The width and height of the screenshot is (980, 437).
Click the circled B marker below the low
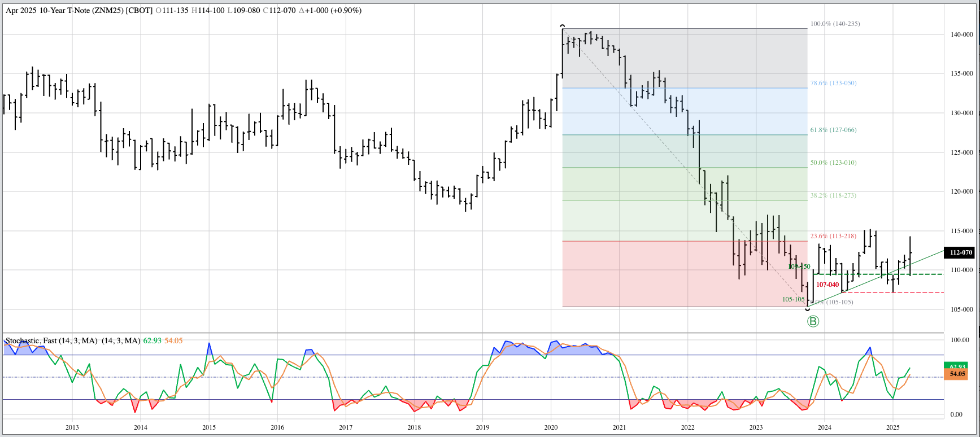click(x=813, y=321)
